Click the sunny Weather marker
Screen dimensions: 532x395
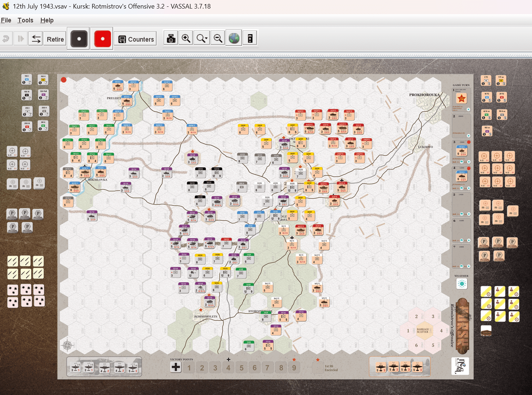coord(462,284)
